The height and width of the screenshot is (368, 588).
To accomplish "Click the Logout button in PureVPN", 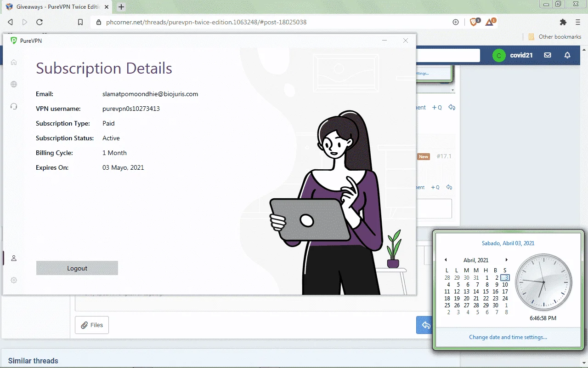I will click(77, 268).
